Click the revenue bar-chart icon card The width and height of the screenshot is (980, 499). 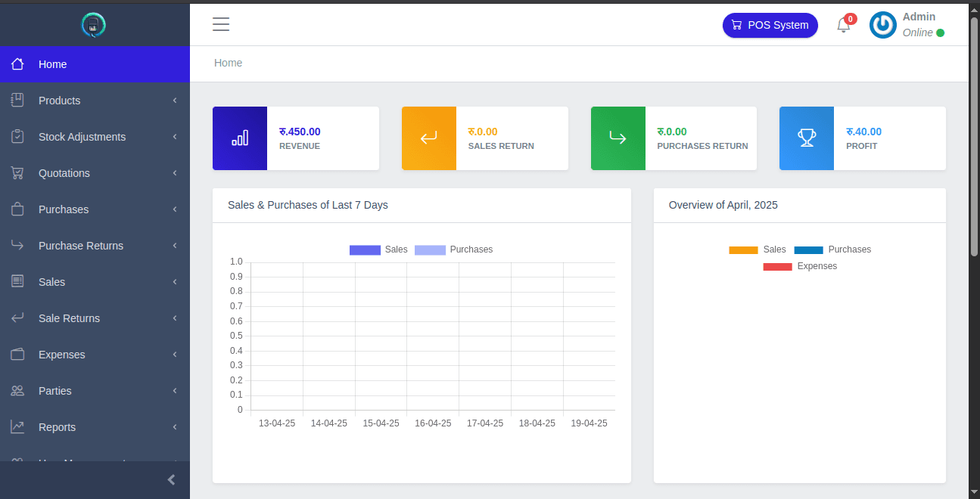240,138
